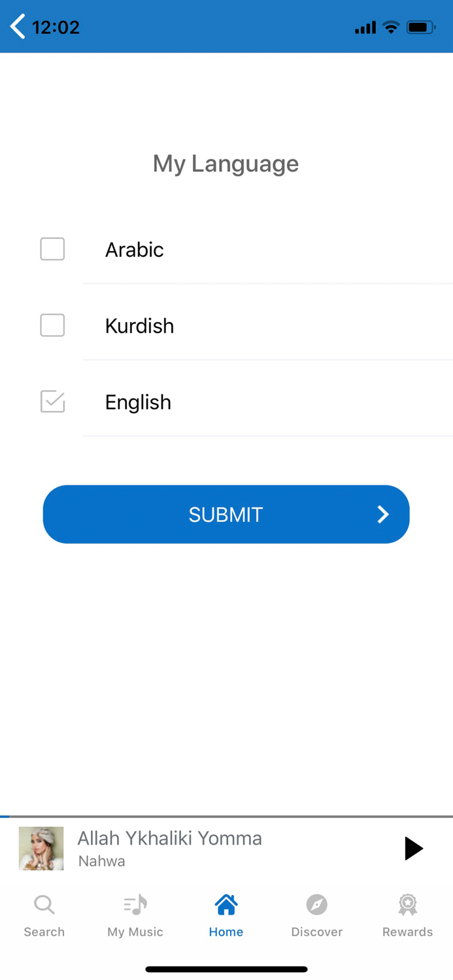Tap the back arrow icon
The width and height of the screenshot is (453, 980).
[18, 27]
